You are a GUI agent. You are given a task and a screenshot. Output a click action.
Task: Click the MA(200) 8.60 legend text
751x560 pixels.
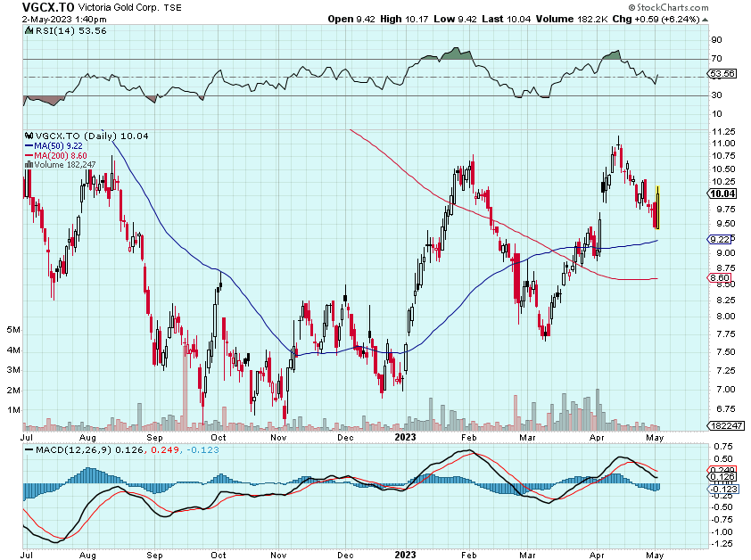61,156
